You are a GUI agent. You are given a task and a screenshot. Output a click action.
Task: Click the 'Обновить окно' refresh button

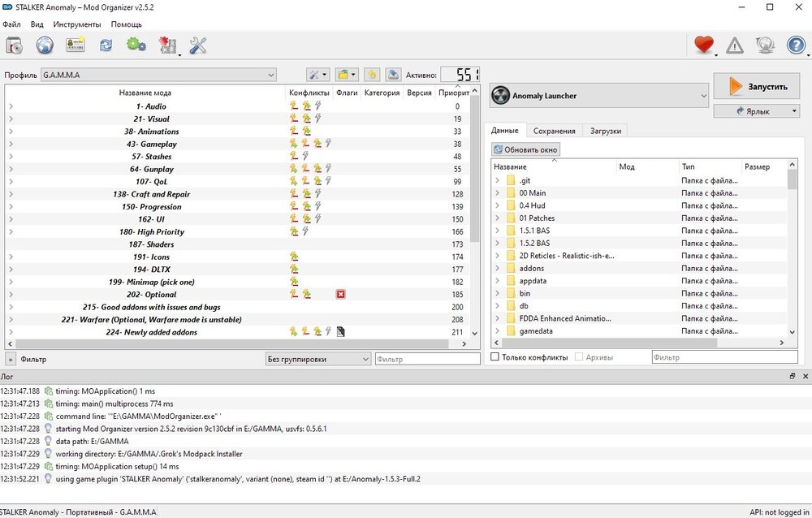526,149
